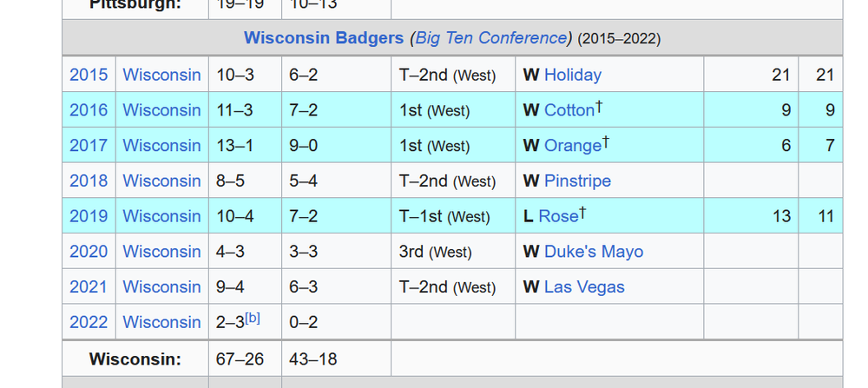The height and width of the screenshot is (388, 868).
Task: Click the Cotton bowl link
Action: [x=569, y=110]
